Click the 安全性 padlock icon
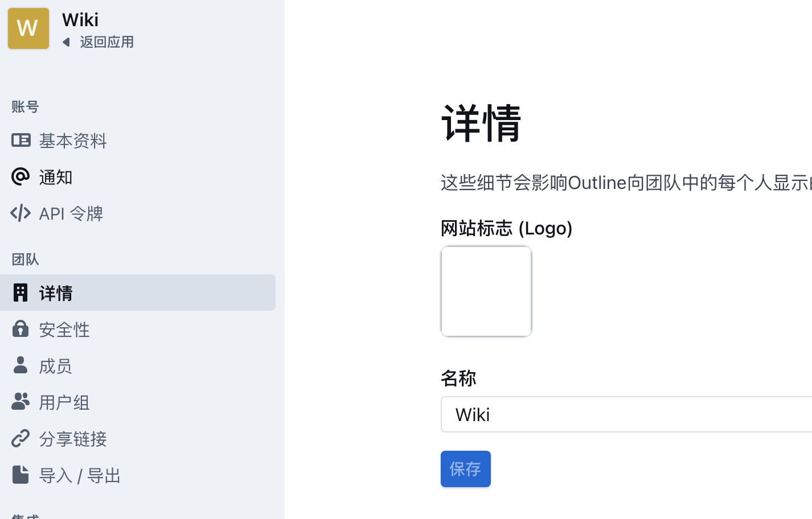The height and width of the screenshot is (519, 812). click(x=20, y=329)
